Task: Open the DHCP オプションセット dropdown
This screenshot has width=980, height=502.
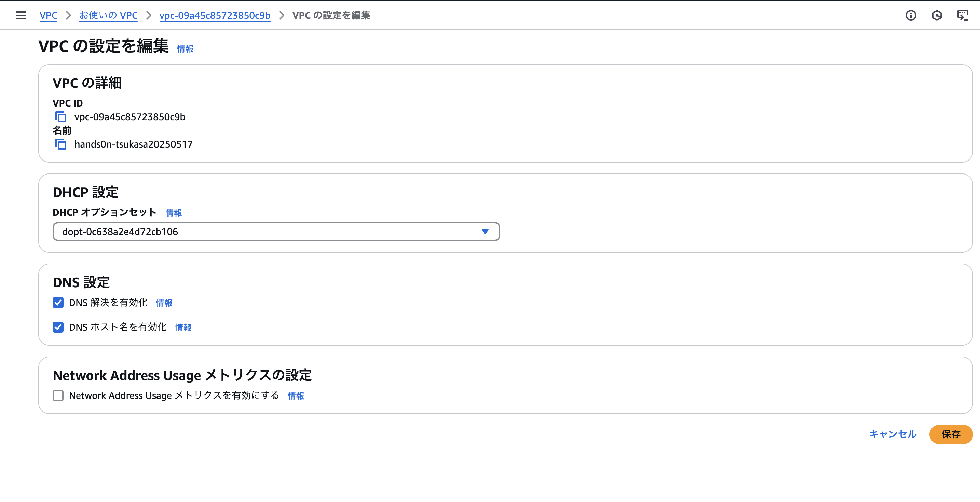Action: [x=276, y=231]
